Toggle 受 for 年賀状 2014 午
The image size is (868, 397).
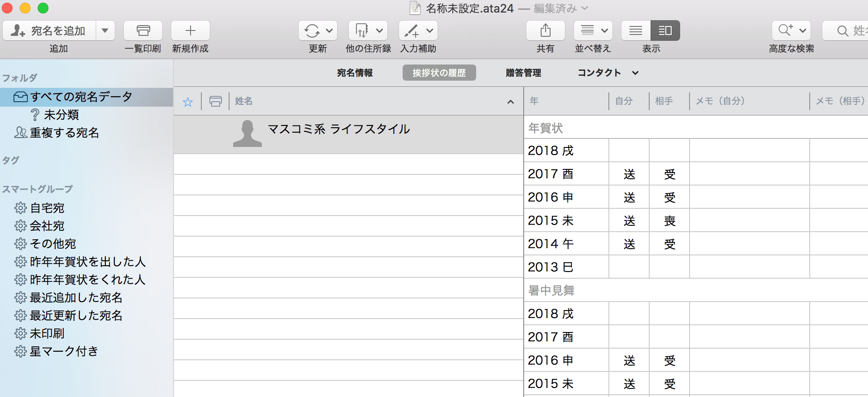pos(669,244)
